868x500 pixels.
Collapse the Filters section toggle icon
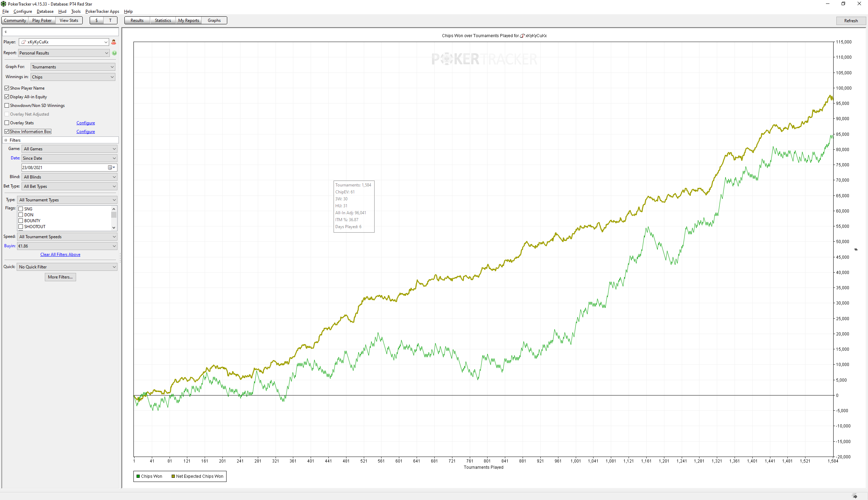coord(6,140)
